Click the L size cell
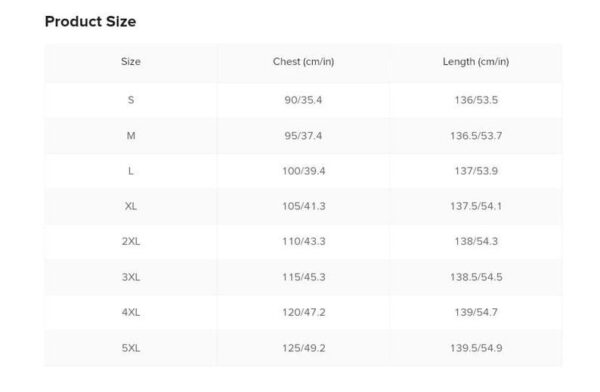The height and width of the screenshot is (392, 600). click(x=131, y=171)
